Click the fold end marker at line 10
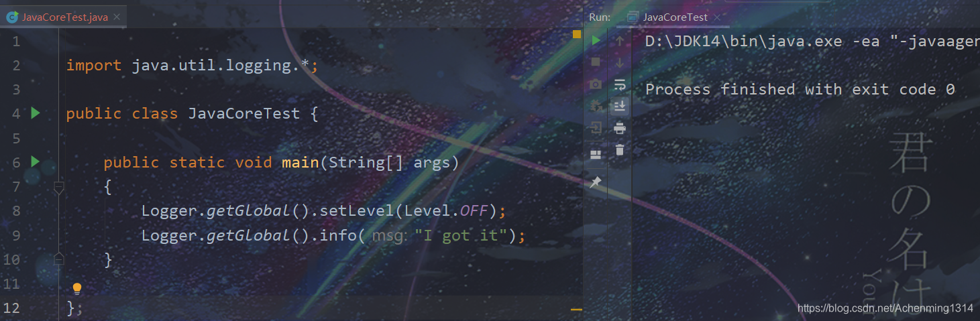The width and height of the screenshot is (980, 321). pos(59,258)
